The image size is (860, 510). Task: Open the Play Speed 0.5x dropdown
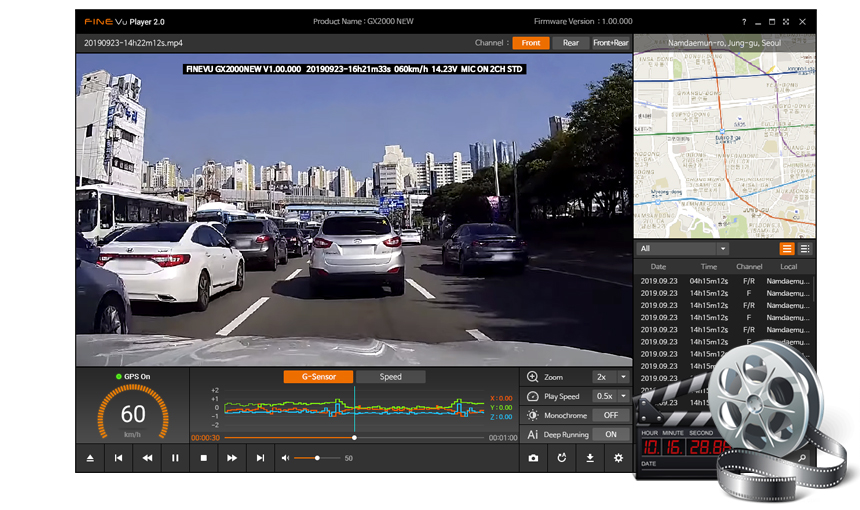click(610, 396)
